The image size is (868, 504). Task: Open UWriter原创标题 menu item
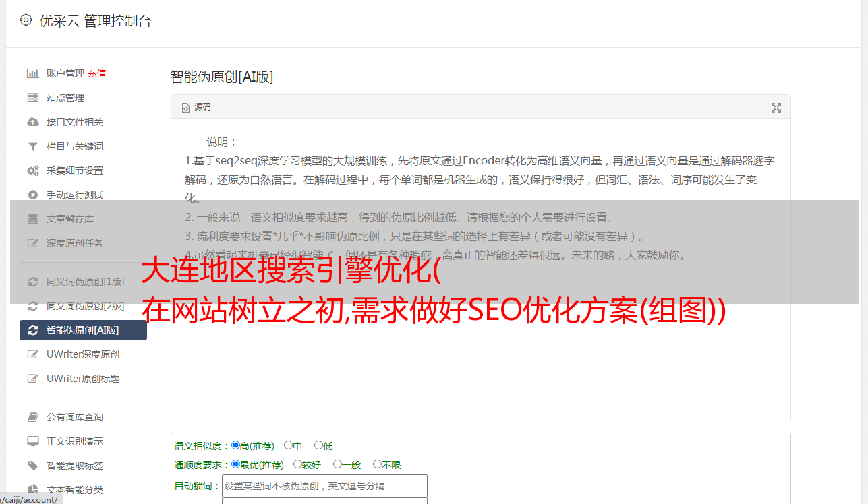coord(83,379)
